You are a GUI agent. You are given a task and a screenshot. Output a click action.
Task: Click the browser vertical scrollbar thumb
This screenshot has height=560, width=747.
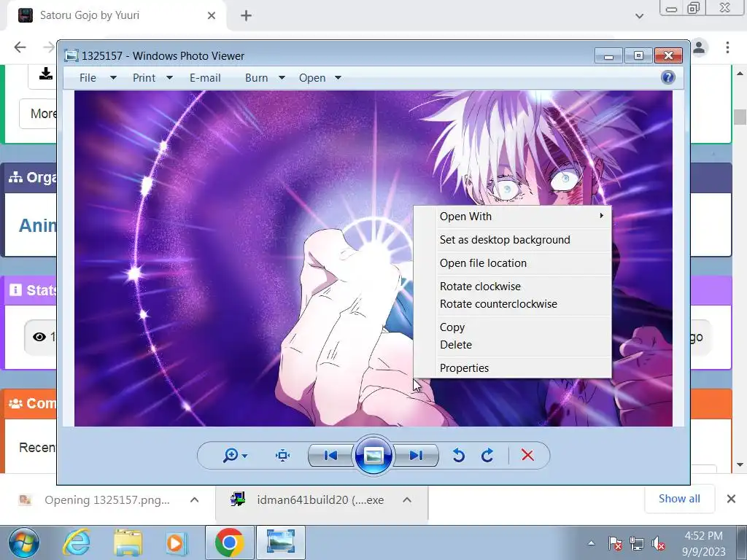(x=740, y=117)
